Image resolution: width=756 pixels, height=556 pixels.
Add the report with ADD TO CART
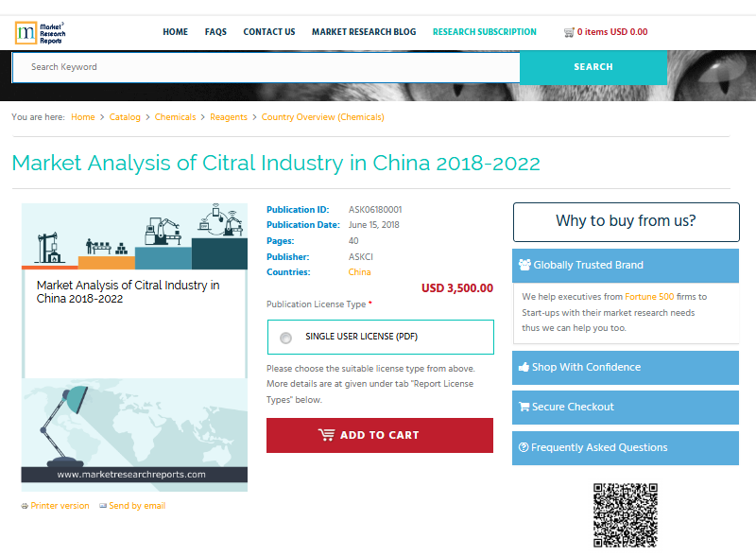pyautogui.click(x=380, y=435)
